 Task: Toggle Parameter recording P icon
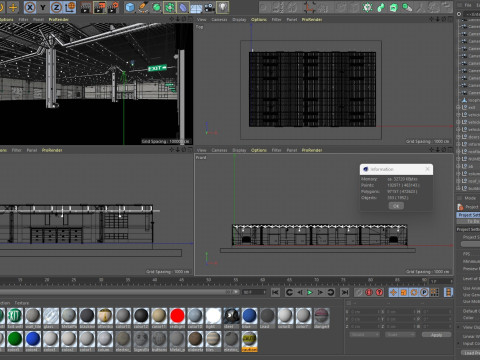pos(424,292)
